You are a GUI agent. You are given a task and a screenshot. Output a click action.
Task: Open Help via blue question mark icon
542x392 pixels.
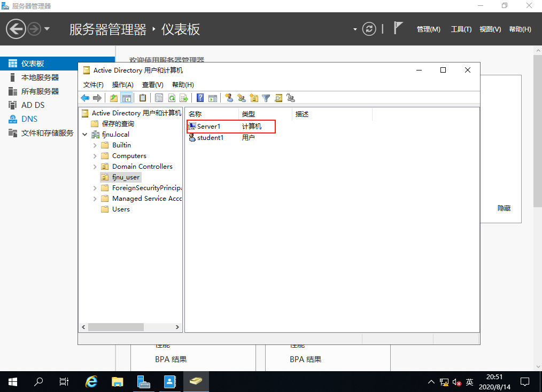pos(200,98)
